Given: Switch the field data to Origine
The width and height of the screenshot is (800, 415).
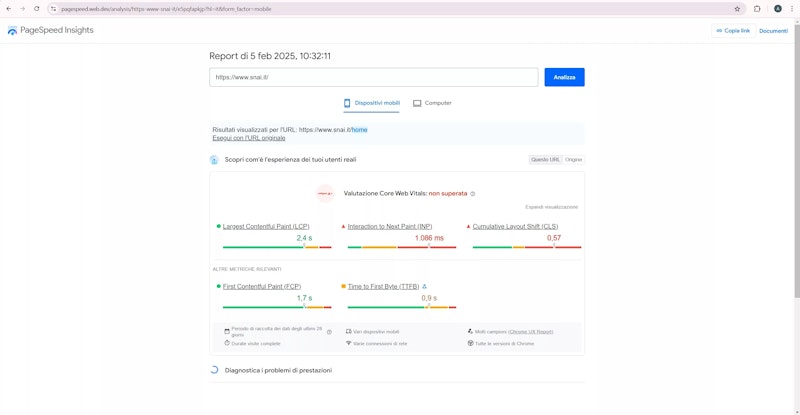Looking at the screenshot, I should [573, 159].
